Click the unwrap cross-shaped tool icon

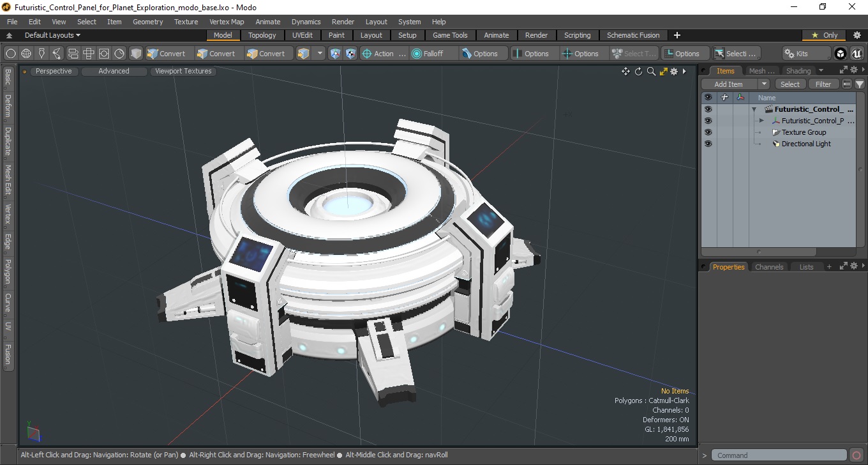click(88, 54)
